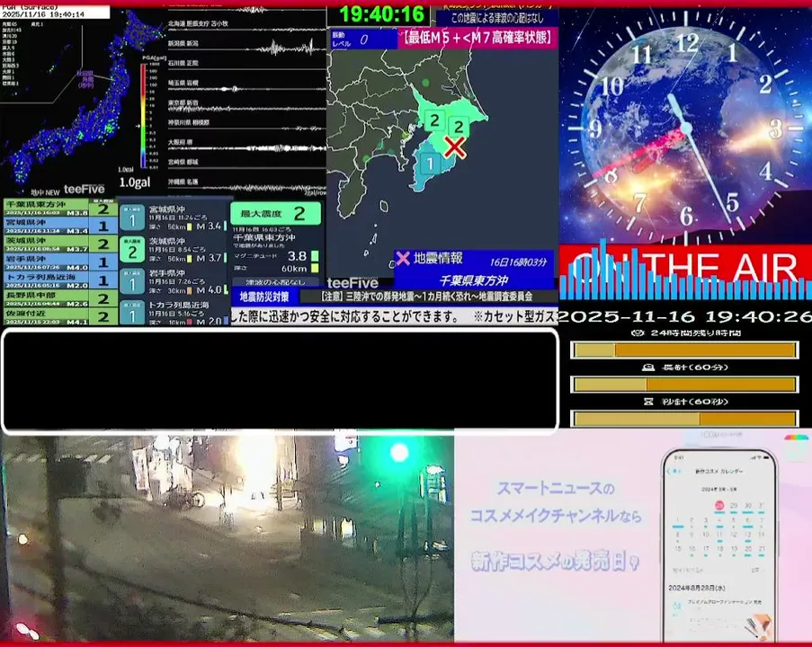Click the 深さ 60km value

coord(294,268)
